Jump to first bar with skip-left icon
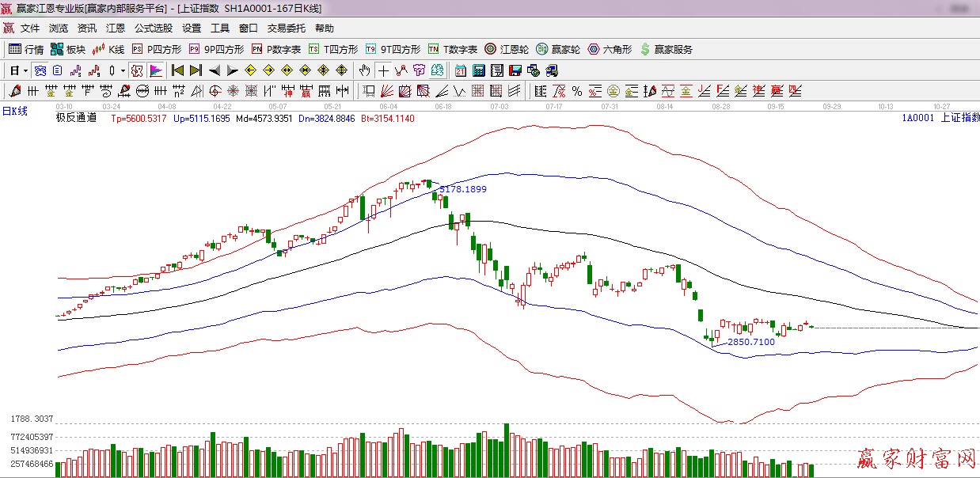 [177, 70]
